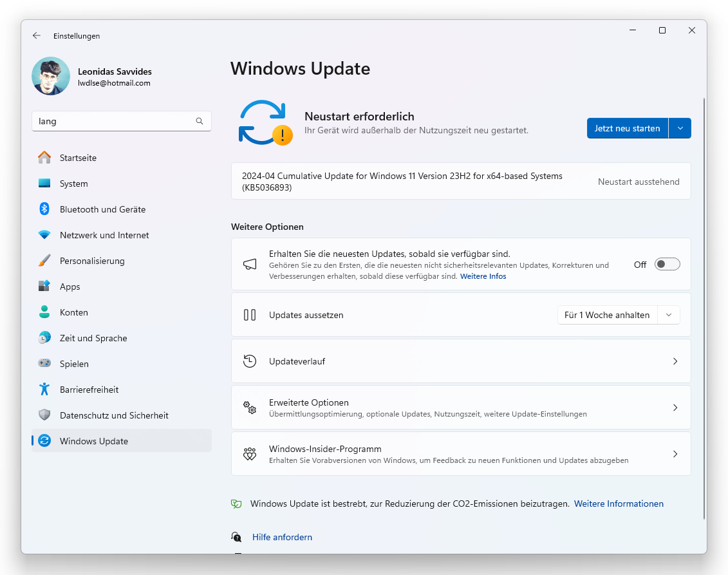Click the settings search field containing lang
The image size is (728, 575).
point(122,121)
